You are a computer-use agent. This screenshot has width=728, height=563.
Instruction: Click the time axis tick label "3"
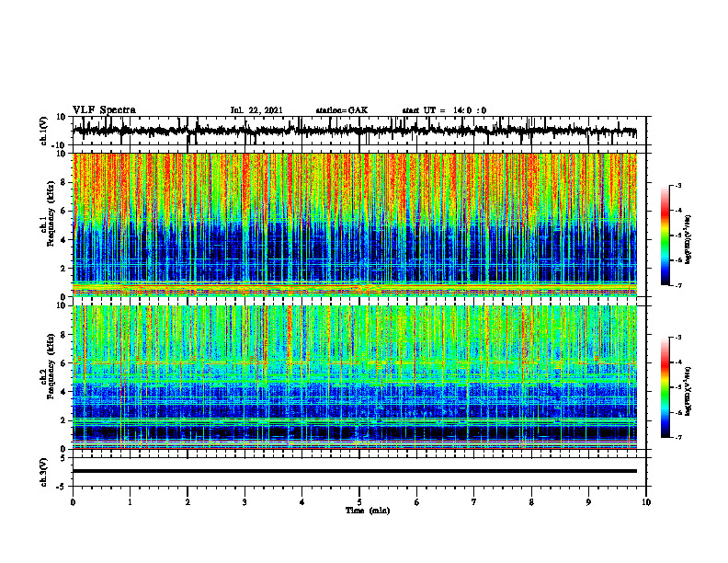pos(245,502)
